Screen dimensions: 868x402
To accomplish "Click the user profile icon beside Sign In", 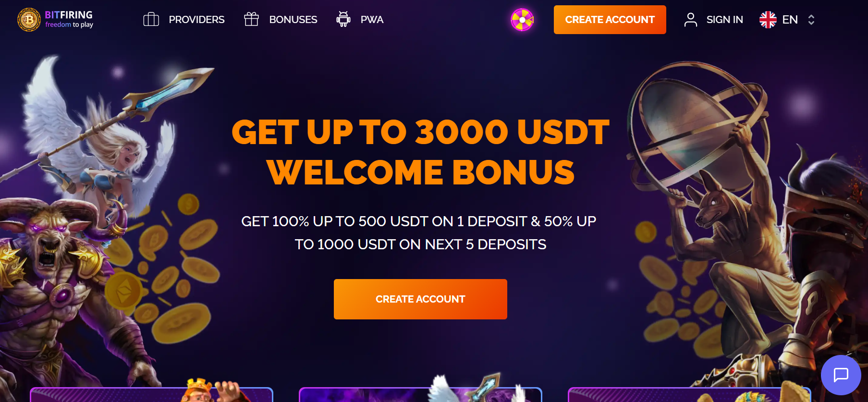I will point(691,20).
